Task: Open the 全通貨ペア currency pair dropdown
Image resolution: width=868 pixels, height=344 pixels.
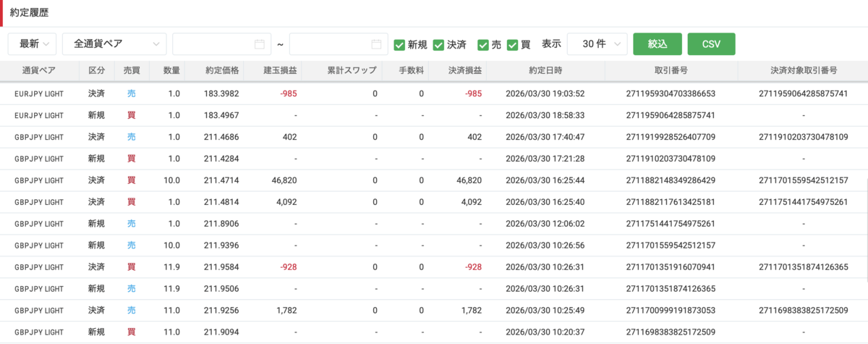Action: point(115,44)
